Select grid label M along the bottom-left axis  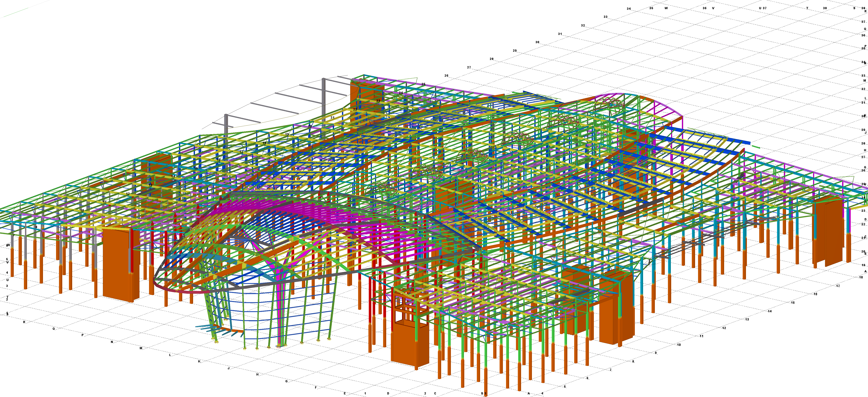141,348
